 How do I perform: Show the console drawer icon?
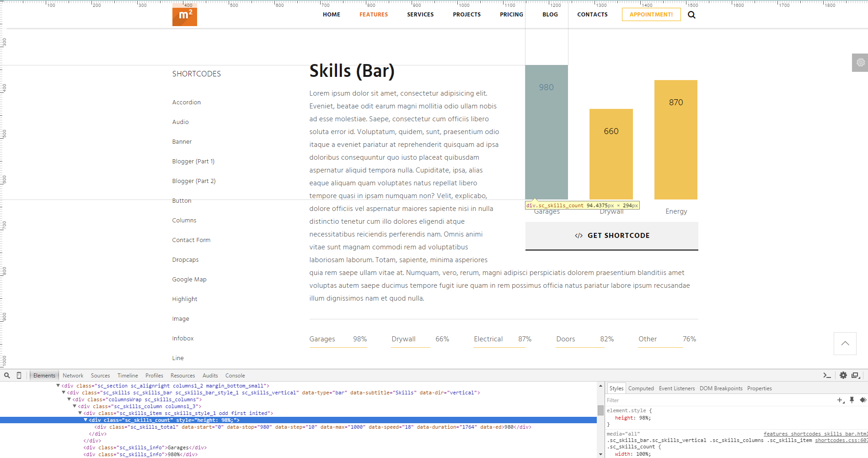[827, 375]
